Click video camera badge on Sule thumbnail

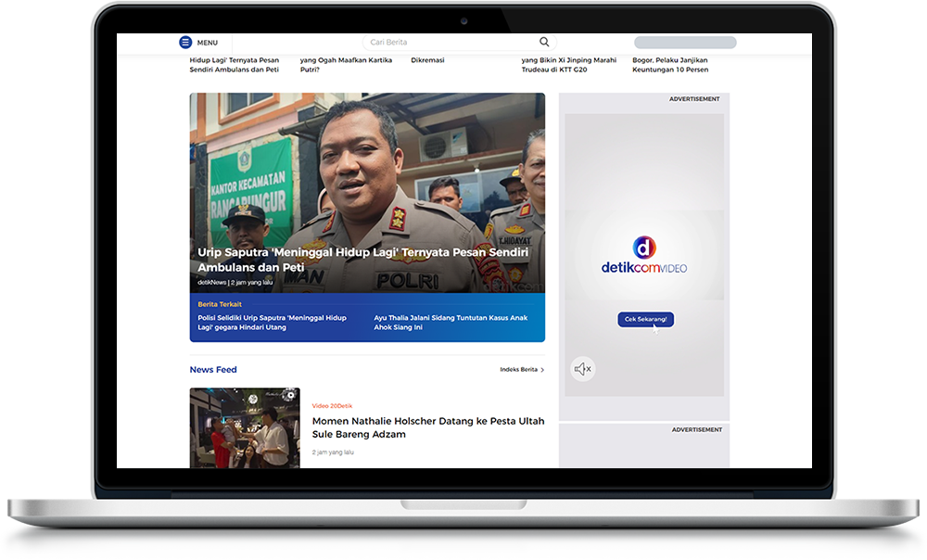click(x=290, y=396)
